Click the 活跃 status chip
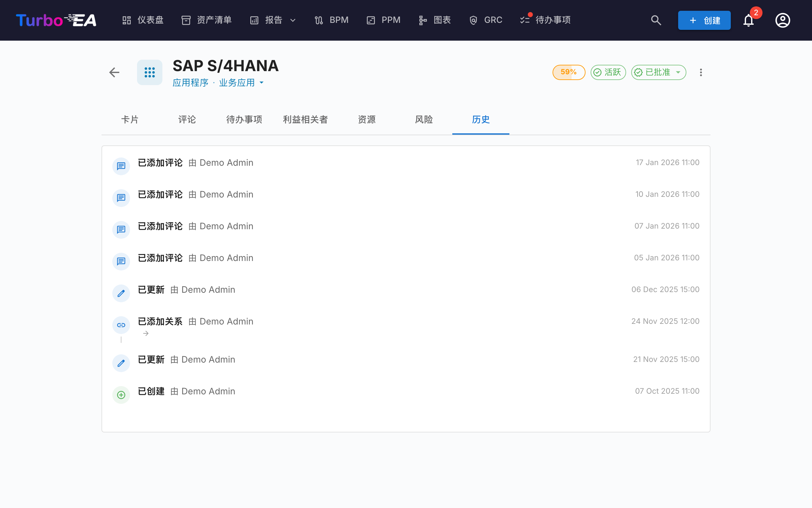The height and width of the screenshot is (508, 812). coord(608,72)
